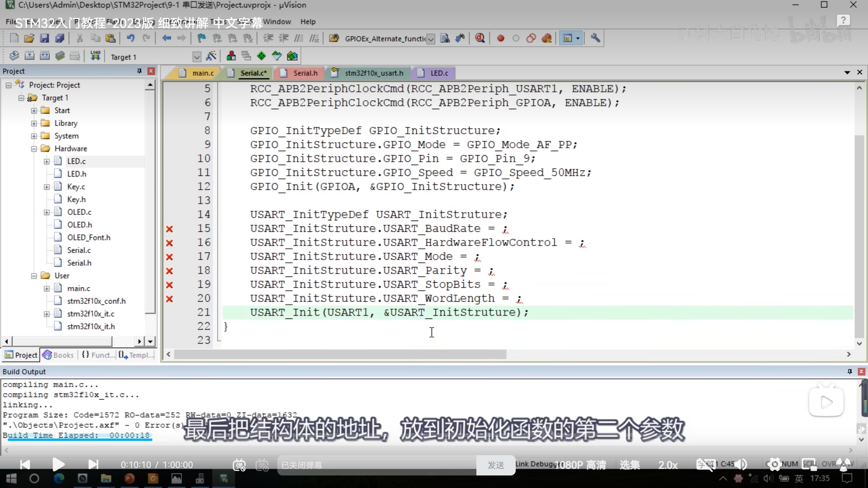Image resolution: width=868 pixels, height=488 pixels.
Task: Click the Undo arrow icon
Action: click(131, 38)
